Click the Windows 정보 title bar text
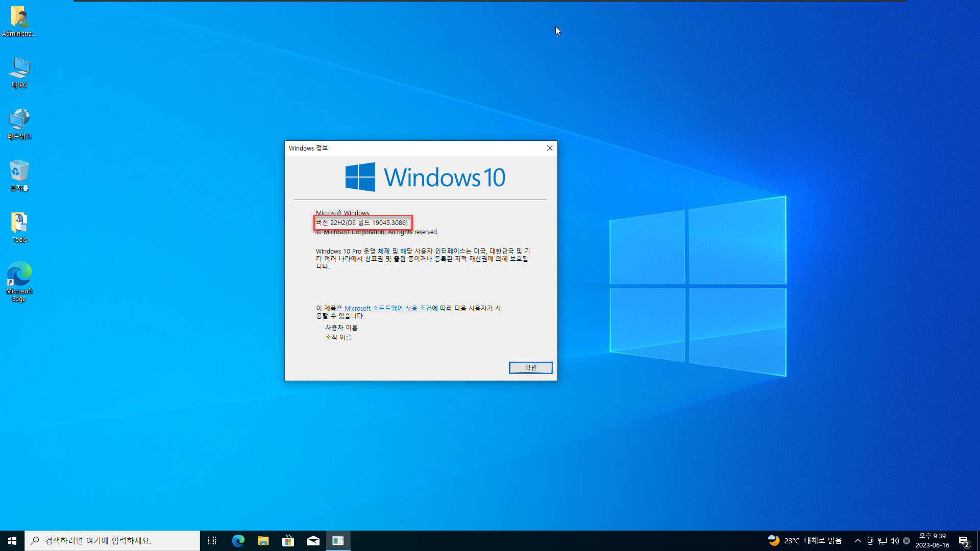This screenshot has height=551, width=980. click(308, 148)
